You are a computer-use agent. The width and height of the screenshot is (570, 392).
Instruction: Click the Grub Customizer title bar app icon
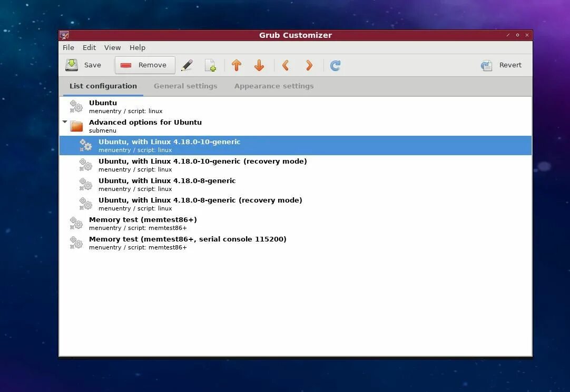[64, 35]
